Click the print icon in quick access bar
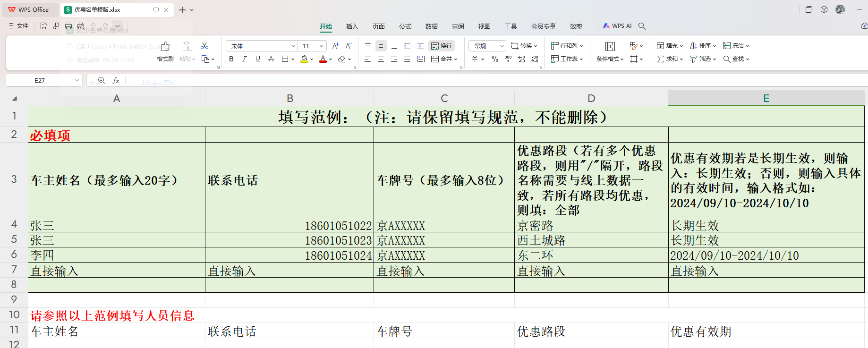 click(68, 26)
